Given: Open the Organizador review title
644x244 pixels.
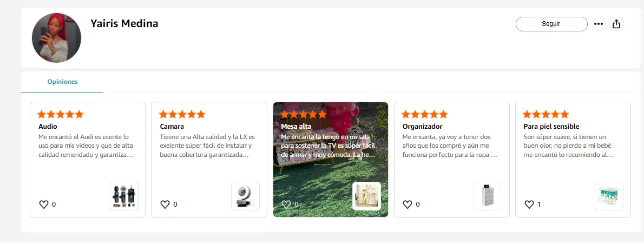Looking at the screenshot, I should coord(422,126).
